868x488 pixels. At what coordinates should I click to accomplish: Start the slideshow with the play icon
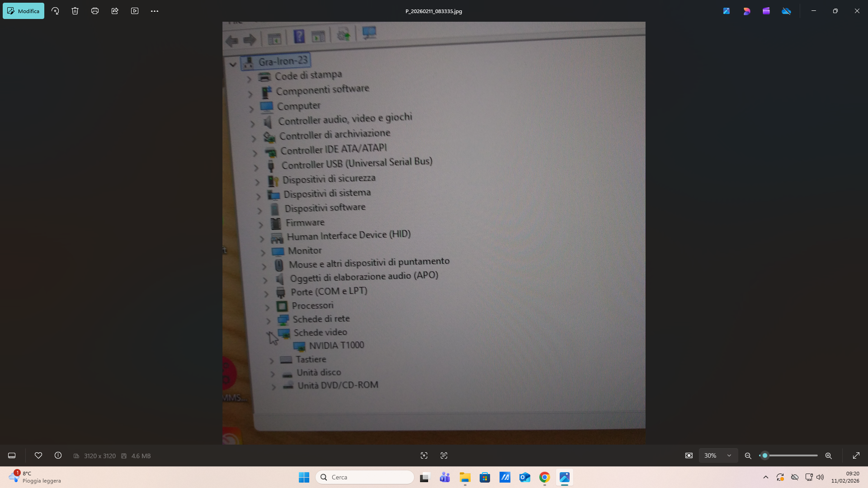click(135, 11)
